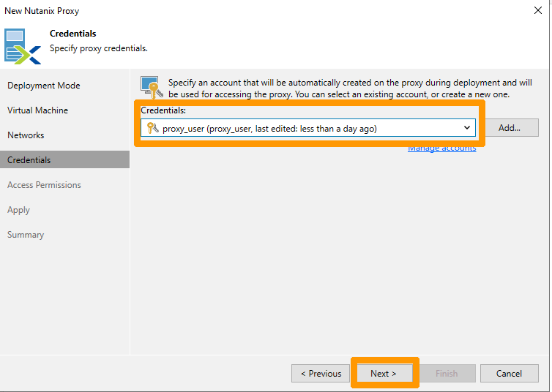Click the Next > button
The height and width of the screenshot is (392, 552).
(384, 374)
